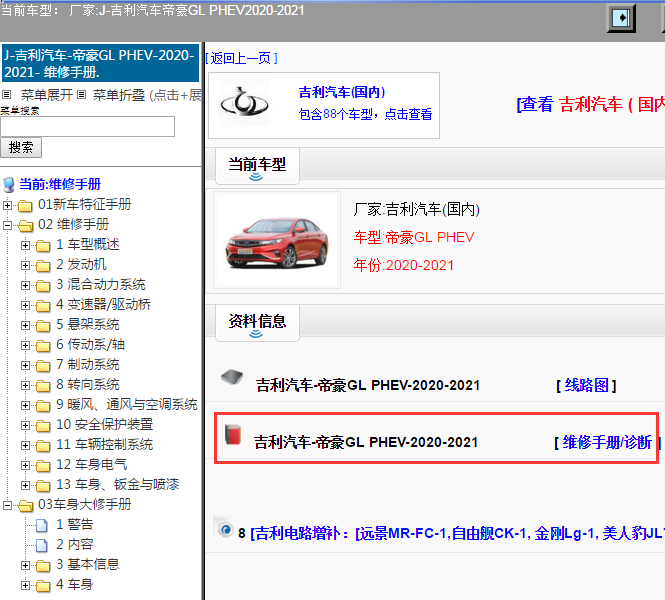The image size is (665, 600).
Task: Click the 搜索 search button
Action: tap(21, 148)
